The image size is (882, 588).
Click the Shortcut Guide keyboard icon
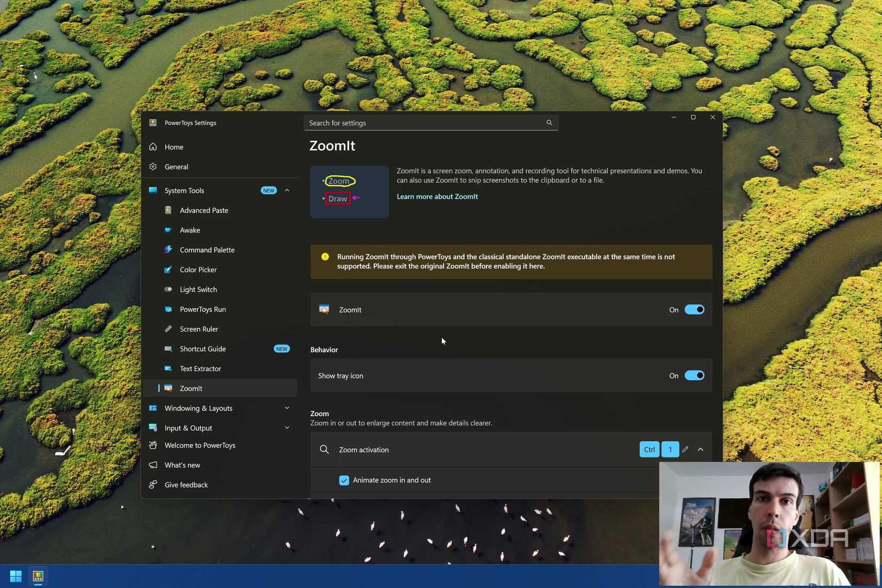coord(168,349)
